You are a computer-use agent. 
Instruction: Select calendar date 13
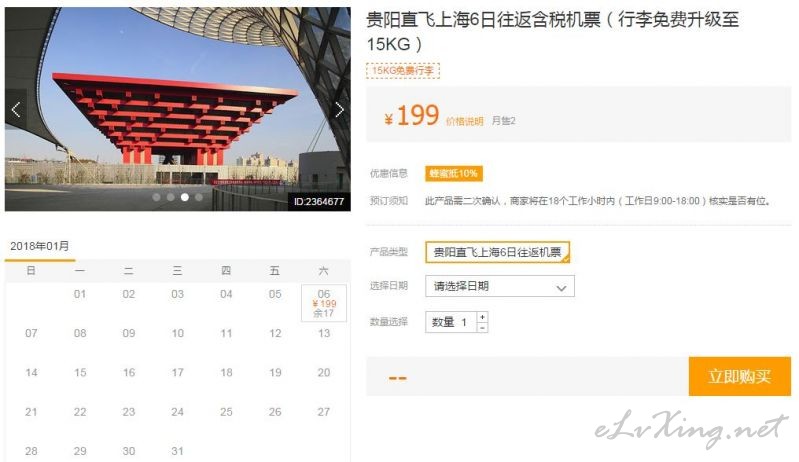coord(324,333)
